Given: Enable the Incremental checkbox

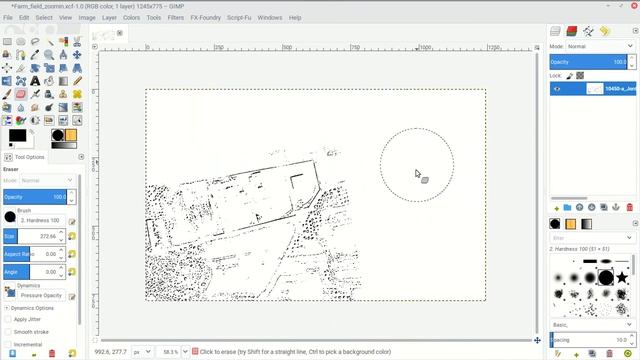Looking at the screenshot, I should [8, 344].
